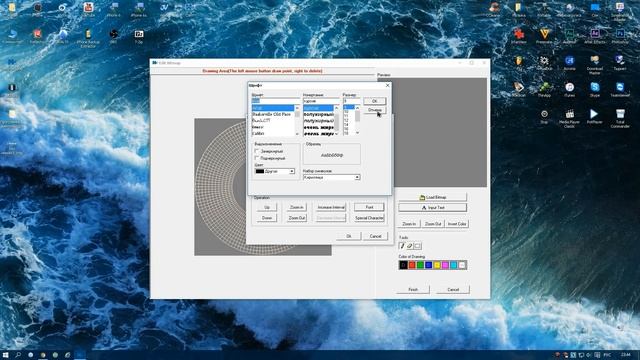Open Skype desktop shortcut
The height and width of the screenshot is (360, 640).
[595, 89]
